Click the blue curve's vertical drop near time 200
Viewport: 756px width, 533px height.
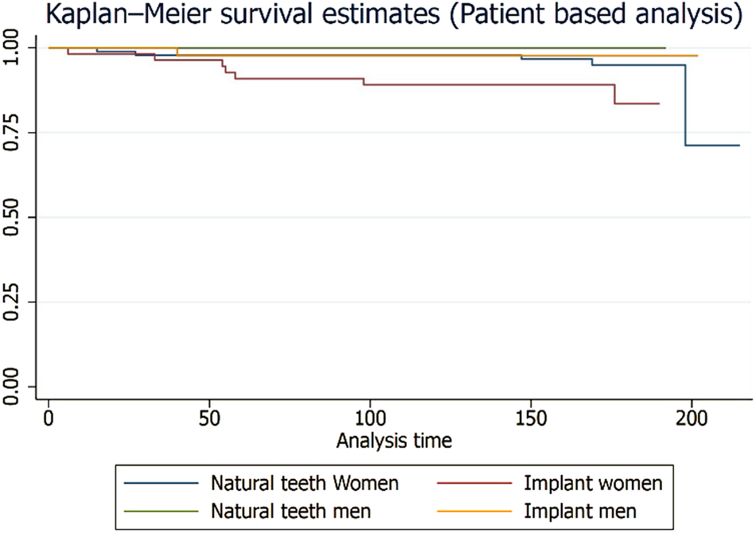pyautogui.click(x=685, y=105)
